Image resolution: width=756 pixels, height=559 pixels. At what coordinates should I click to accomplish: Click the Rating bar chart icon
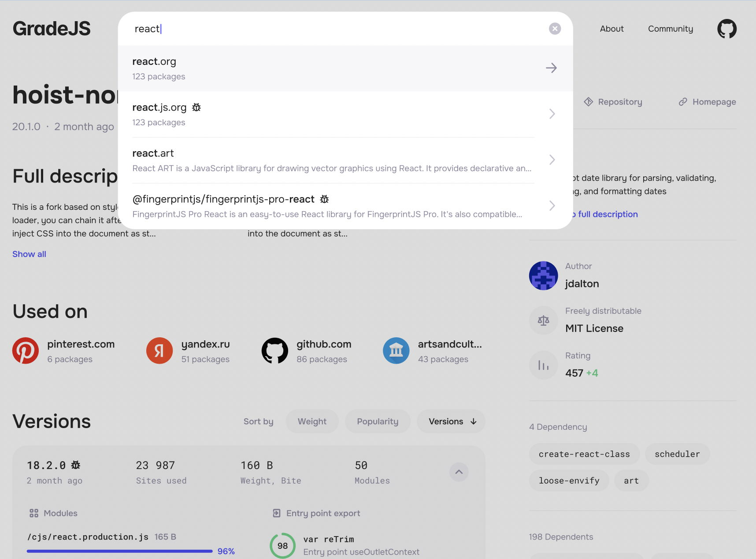pyautogui.click(x=543, y=365)
